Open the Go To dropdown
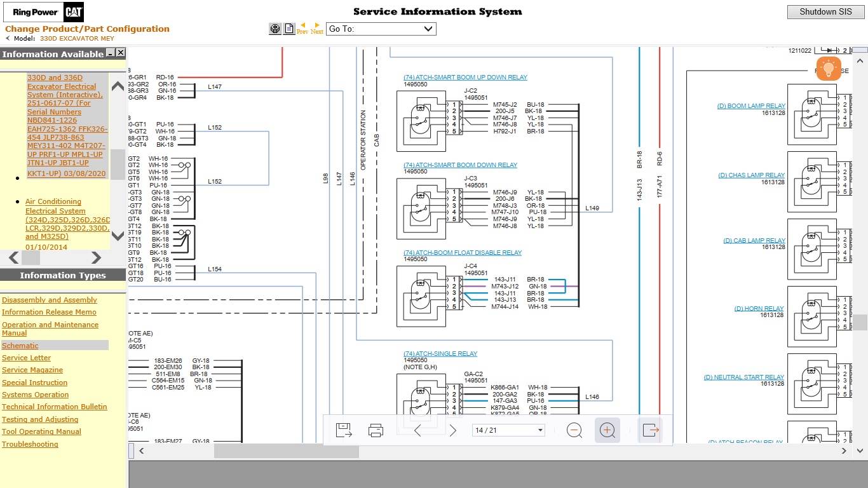Viewport: 868px width, 488px height. point(381,29)
